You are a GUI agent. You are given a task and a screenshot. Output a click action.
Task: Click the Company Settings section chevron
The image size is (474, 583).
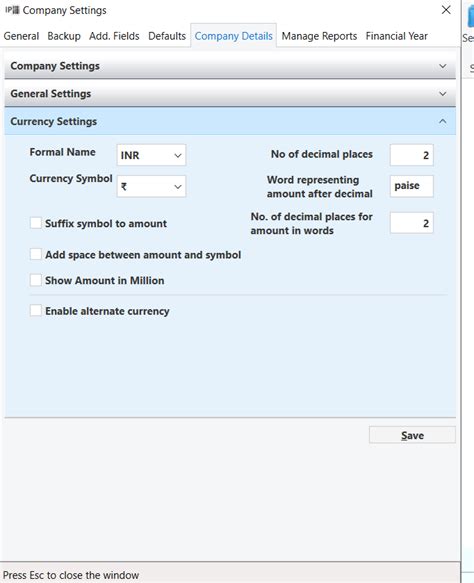tap(442, 66)
